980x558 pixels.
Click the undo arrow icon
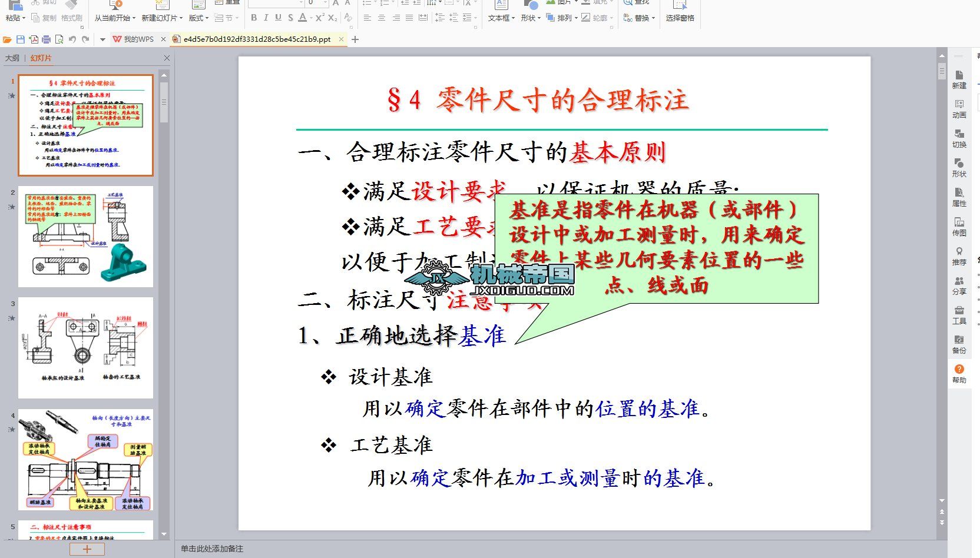click(x=72, y=39)
